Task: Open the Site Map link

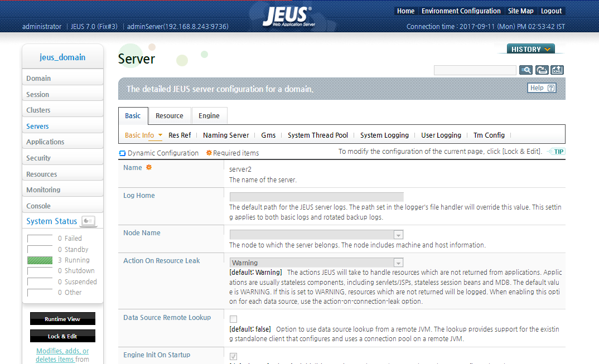Action: coord(521,11)
